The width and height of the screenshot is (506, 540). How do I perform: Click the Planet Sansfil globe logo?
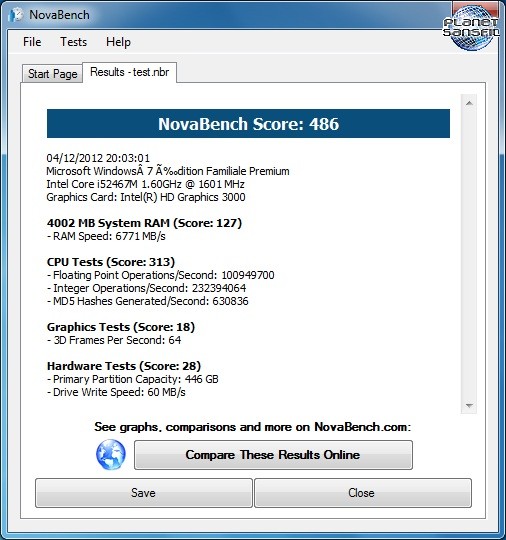[x=471, y=28]
